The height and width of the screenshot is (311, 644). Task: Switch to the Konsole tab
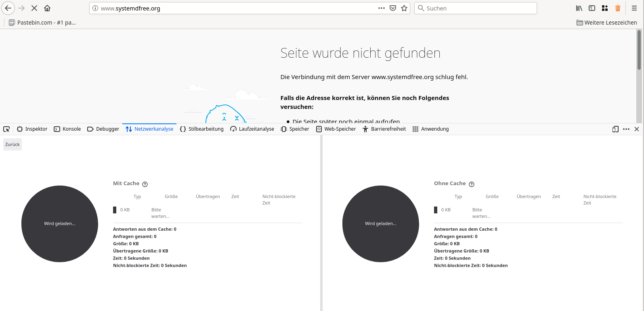67,129
